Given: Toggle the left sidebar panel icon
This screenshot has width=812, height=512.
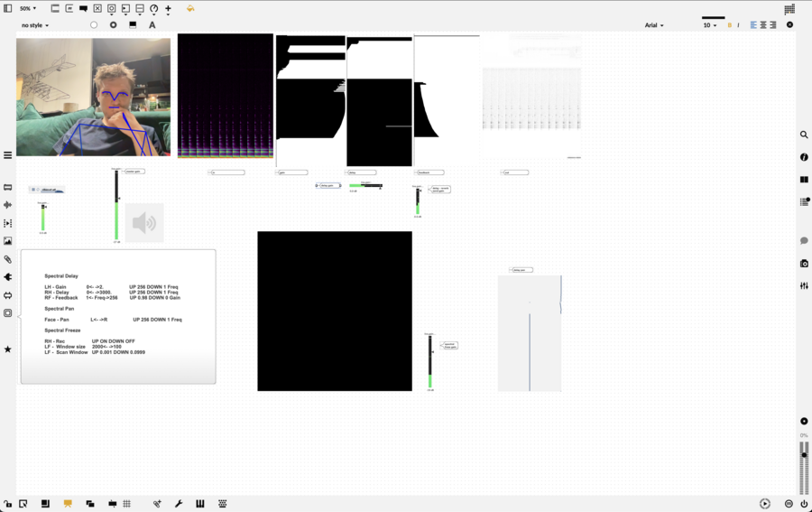Looking at the screenshot, I should 8,8.
